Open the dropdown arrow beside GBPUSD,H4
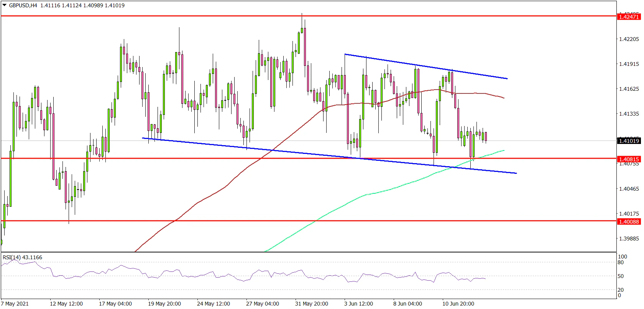 [x=4, y=5]
